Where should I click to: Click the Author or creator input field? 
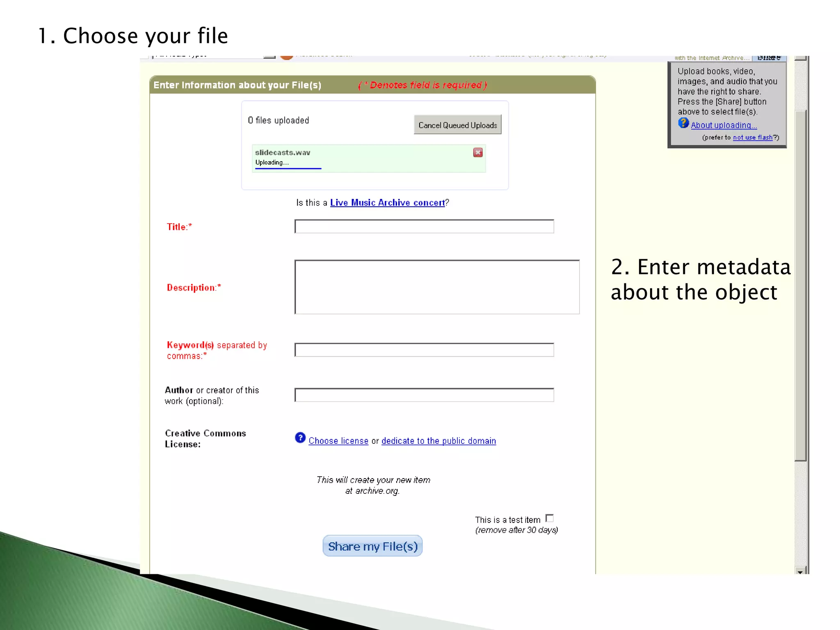tap(424, 395)
